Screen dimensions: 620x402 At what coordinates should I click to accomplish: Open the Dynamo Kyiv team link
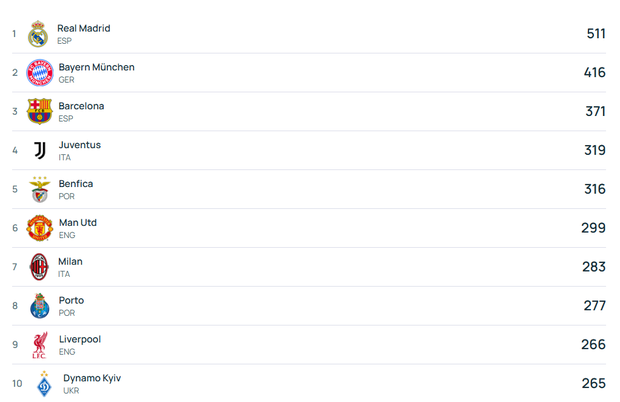point(92,378)
